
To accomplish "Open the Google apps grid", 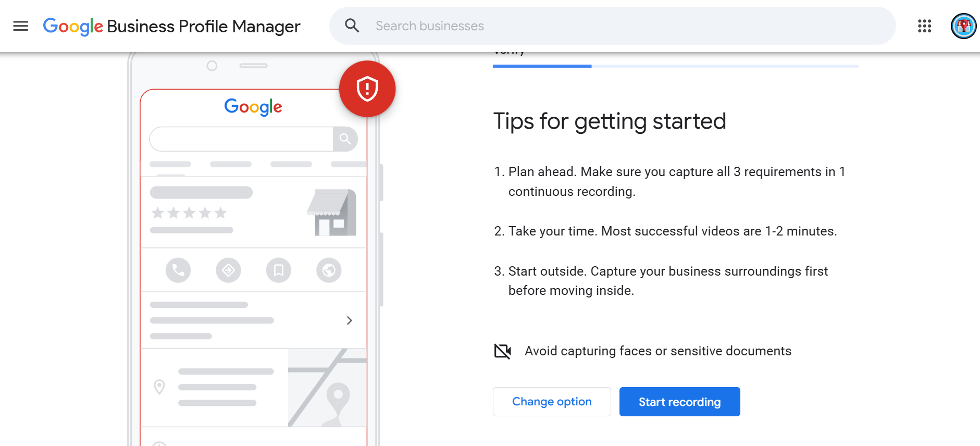I will pos(924,26).
